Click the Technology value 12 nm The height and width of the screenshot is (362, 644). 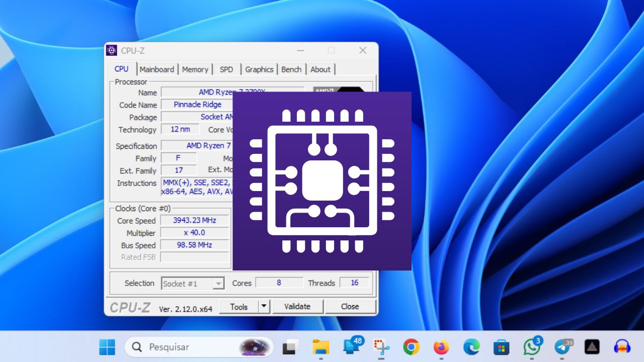pos(180,129)
